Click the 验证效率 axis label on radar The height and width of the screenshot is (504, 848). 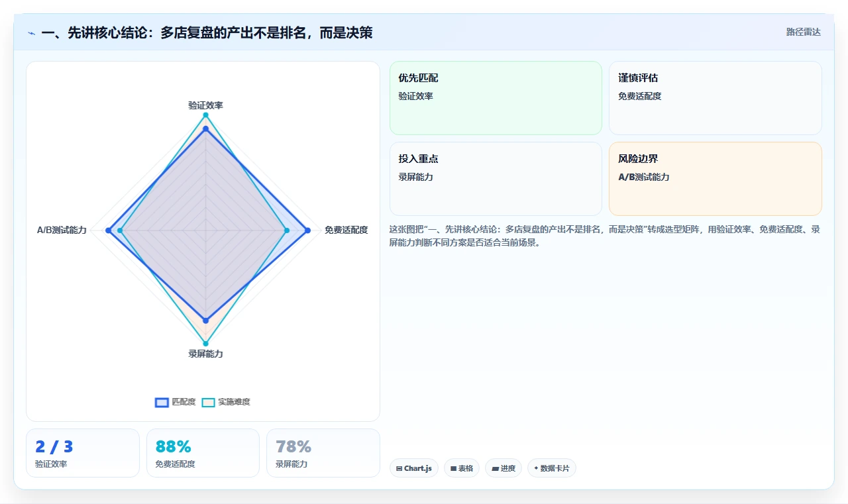point(205,105)
